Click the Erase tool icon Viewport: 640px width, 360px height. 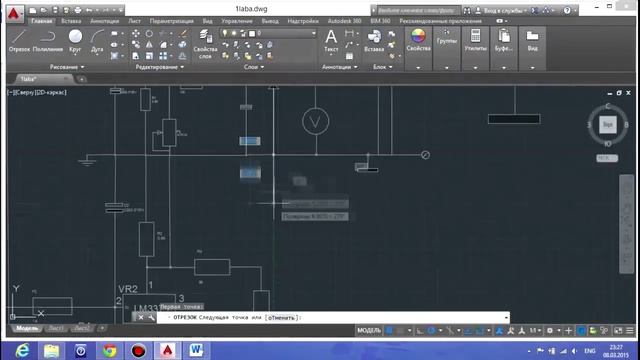pyautogui.click(x=183, y=33)
